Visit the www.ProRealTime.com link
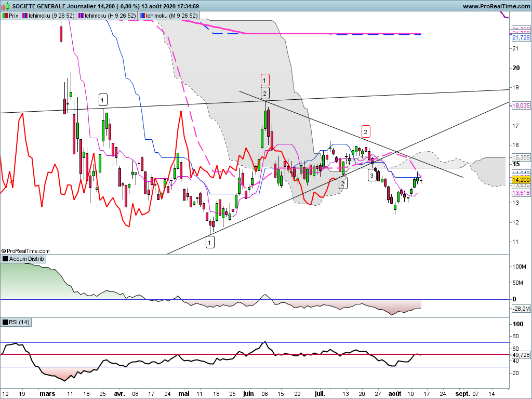The image size is (532, 399). coord(496,6)
